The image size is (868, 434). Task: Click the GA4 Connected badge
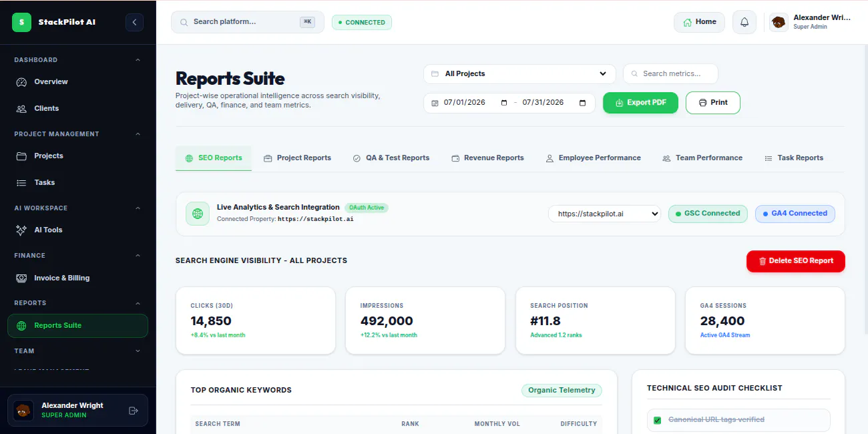pos(795,214)
